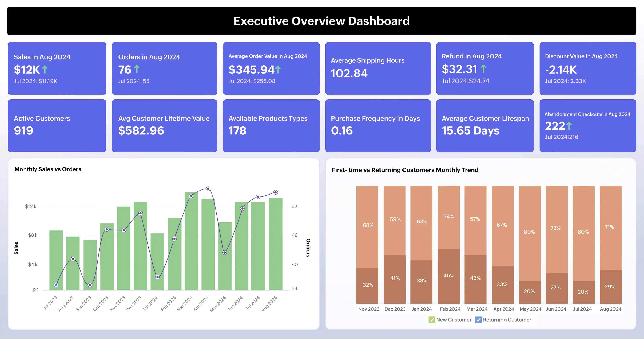644x339 pixels.
Task: Click the Jul 2024: 2.33K comparison text
Action: coord(565,81)
